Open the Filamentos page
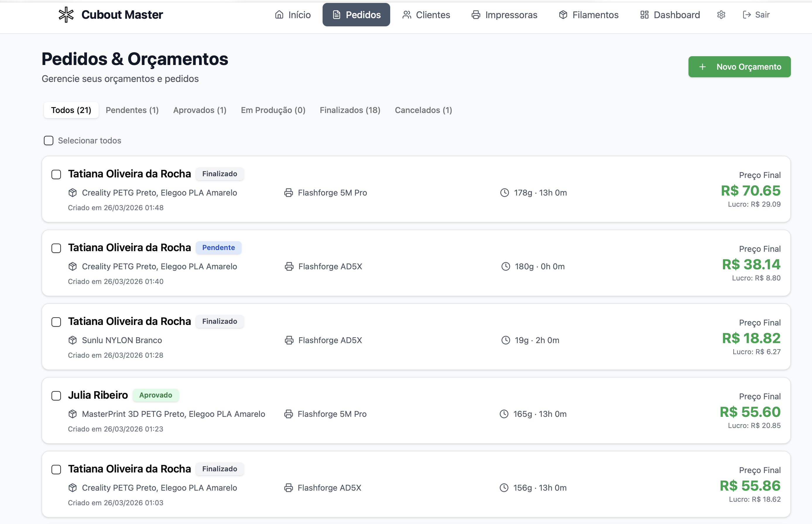Screen dimensions: 812x524 [x=588, y=15]
